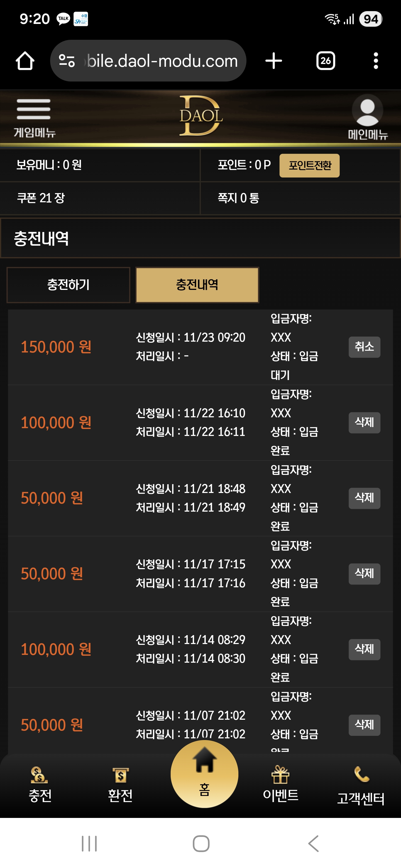Viewport: 401px width, 868px height.
Task: Switch to the 충전하기 tab
Action: point(69,285)
